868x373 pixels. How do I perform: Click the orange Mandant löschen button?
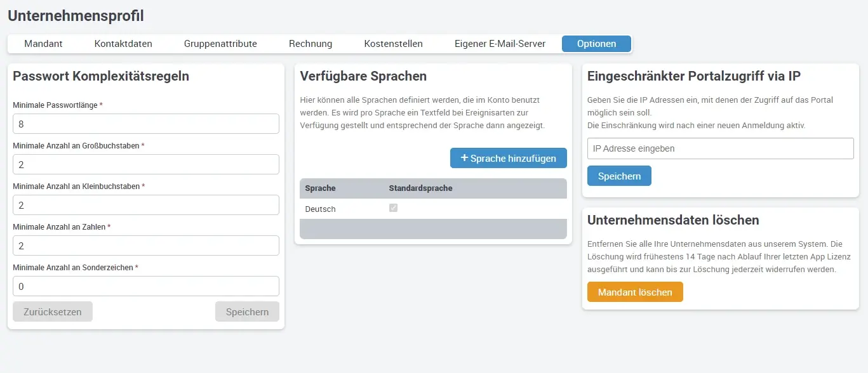635,292
